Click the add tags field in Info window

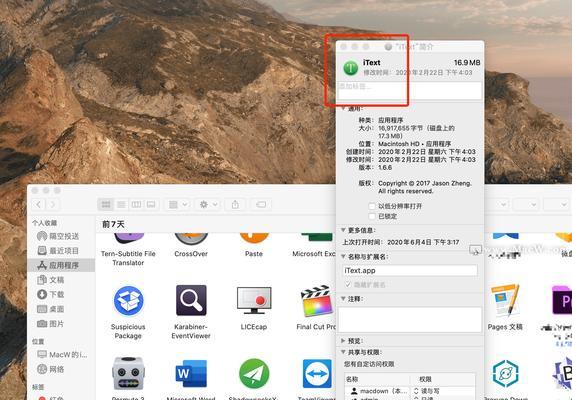pos(410,90)
